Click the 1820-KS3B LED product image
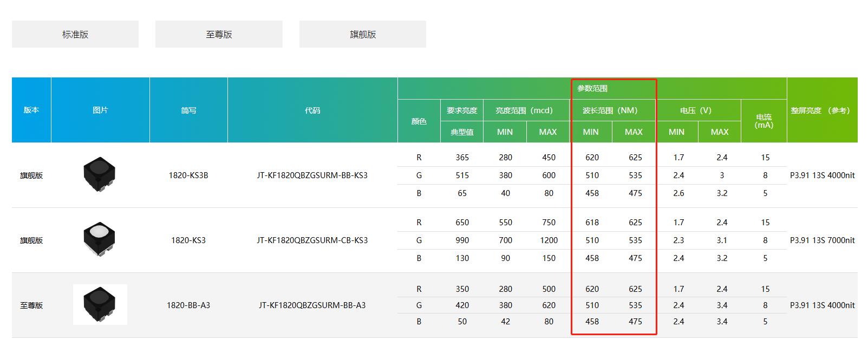The width and height of the screenshot is (868, 346). (x=100, y=175)
